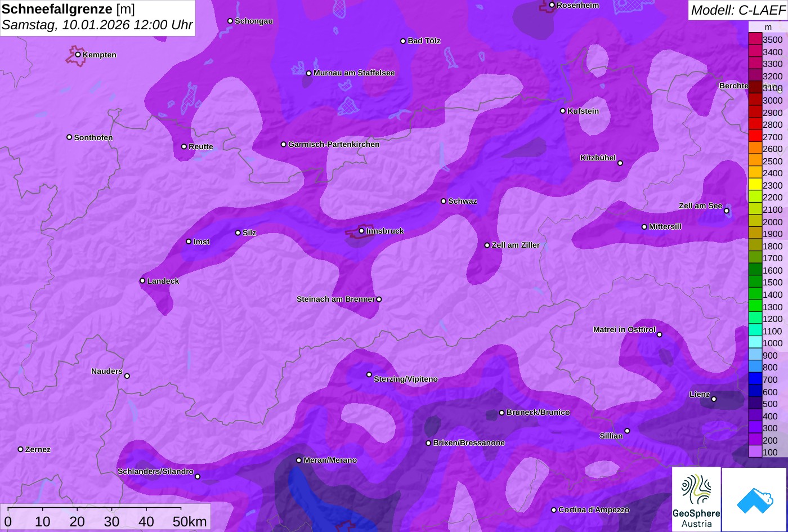Viewport: 788px width, 532px height.
Task: Click the 2000 legend value text
Action: pyautogui.click(x=772, y=222)
